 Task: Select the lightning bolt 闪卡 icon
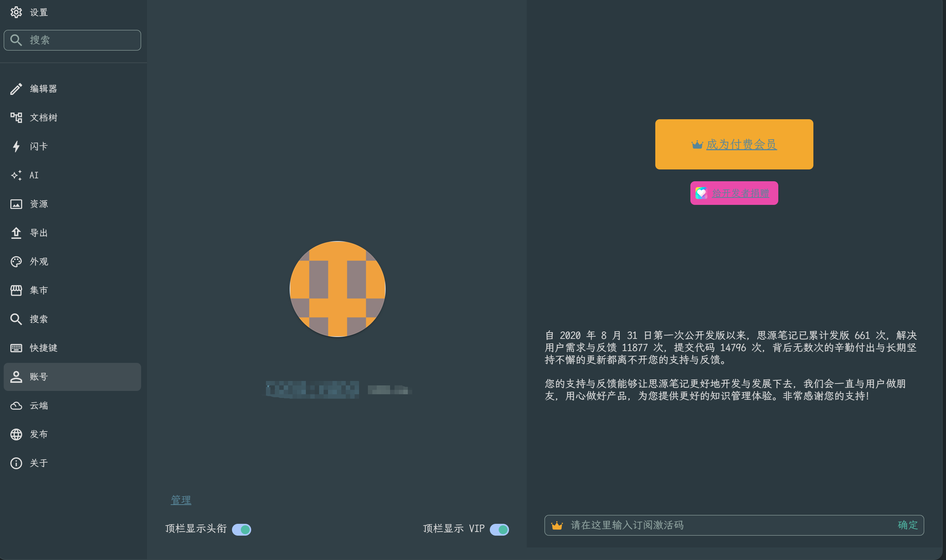pyautogui.click(x=16, y=147)
